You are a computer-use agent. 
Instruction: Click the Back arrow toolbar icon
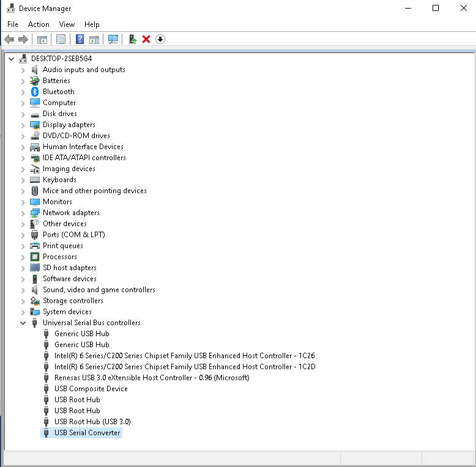tap(9, 39)
